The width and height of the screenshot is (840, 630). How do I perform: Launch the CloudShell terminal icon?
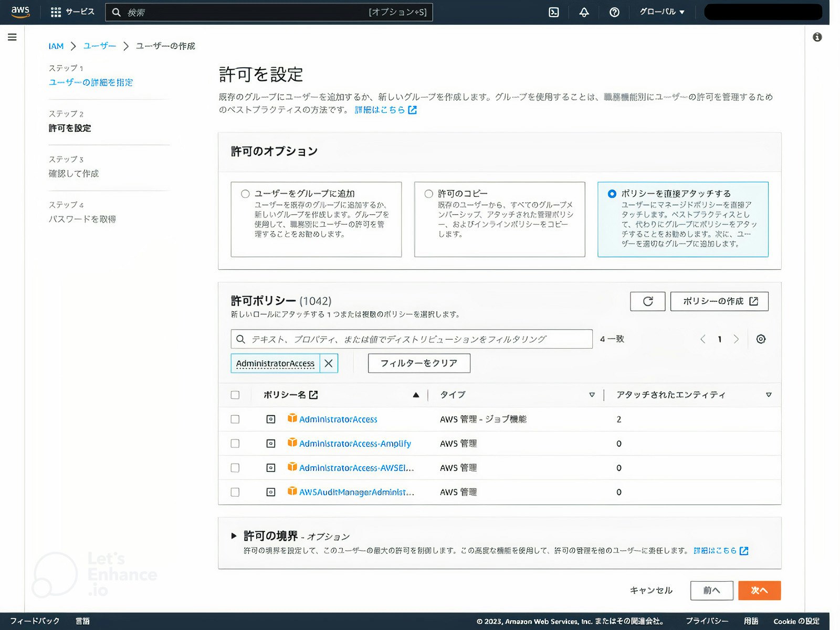554,12
